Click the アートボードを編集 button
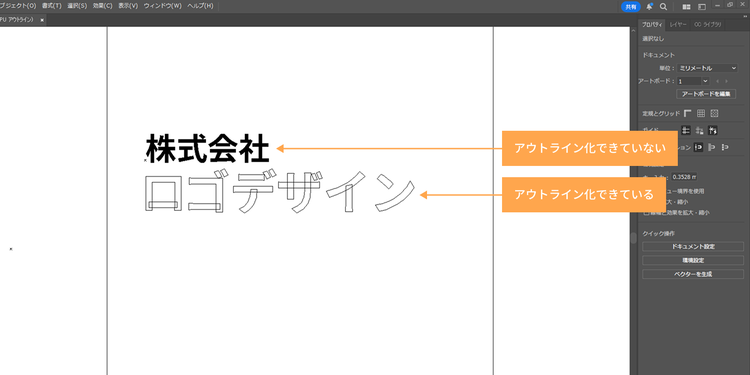Screen dimensions: 750x375 pos(706,94)
